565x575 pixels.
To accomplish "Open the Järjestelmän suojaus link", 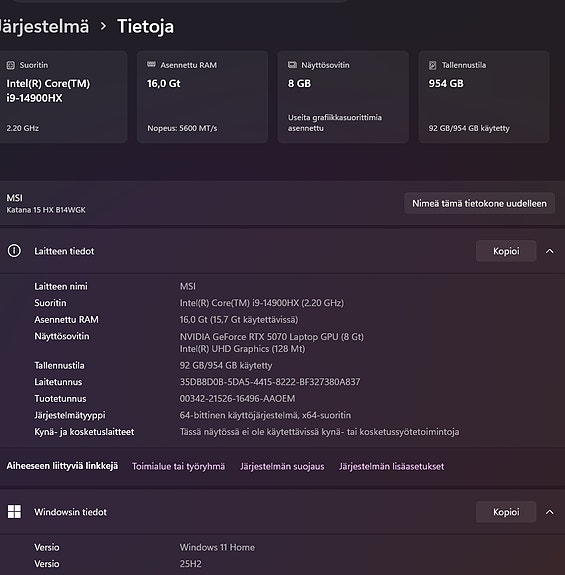I will pyautogui.click(x=282, y=466).
